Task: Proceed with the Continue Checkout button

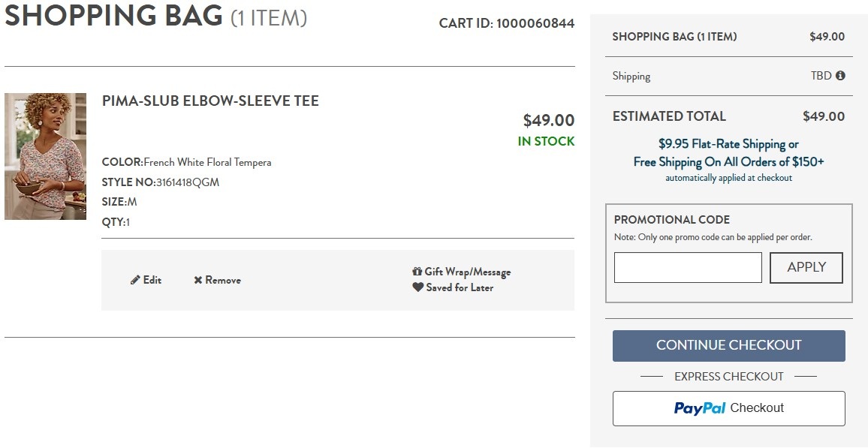Action: (728, 345)
